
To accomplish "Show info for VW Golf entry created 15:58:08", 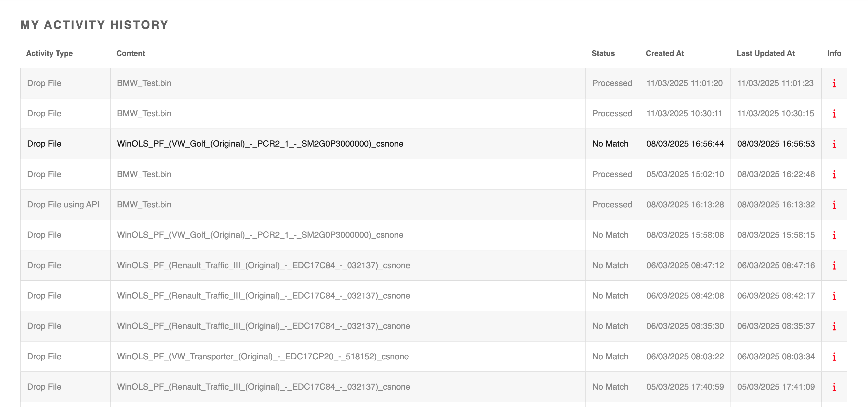I will pos(834,235).
